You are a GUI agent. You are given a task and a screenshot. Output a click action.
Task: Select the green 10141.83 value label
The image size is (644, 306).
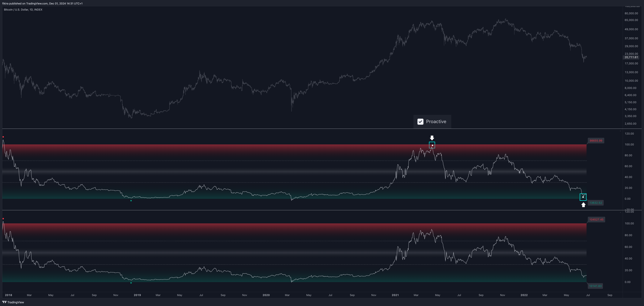click(595, 286)
